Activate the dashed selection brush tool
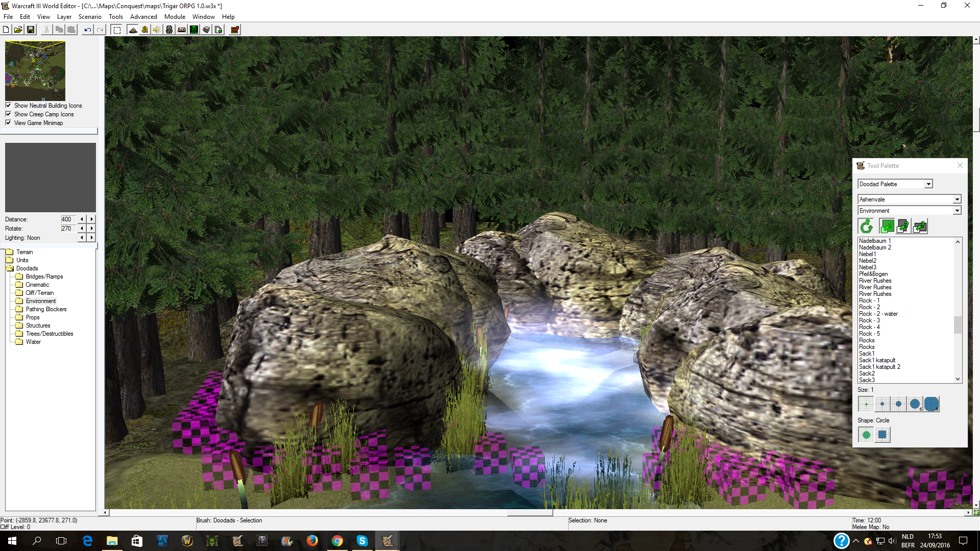Screen dimensions: 980x551 (117, 30)
